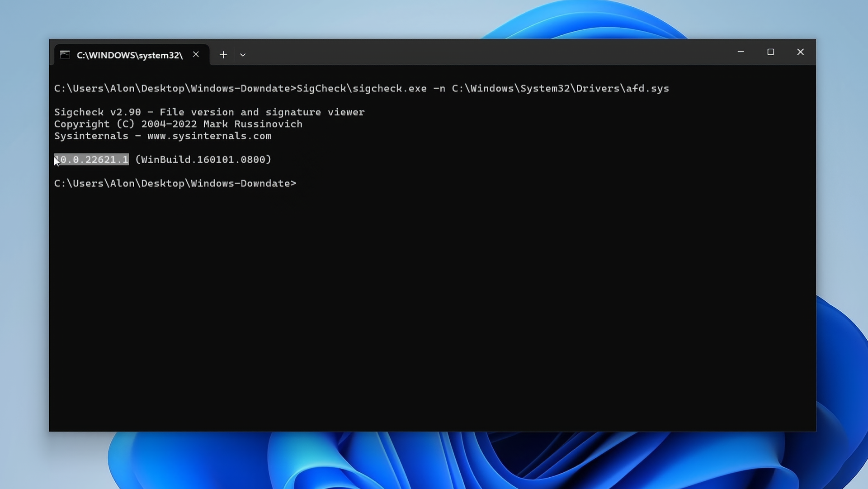Select the highlighted version number 10.0.22621.1
The height and width of the screenshot is (489, 868).
point(91,159)
